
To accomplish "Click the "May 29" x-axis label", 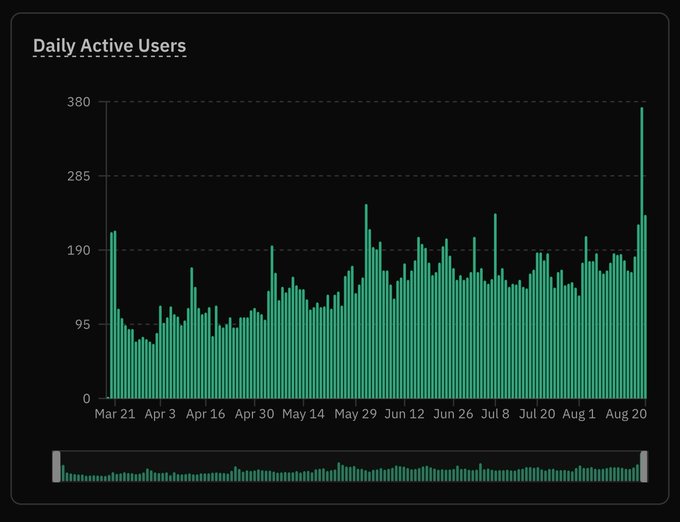I will coord(356,414).
